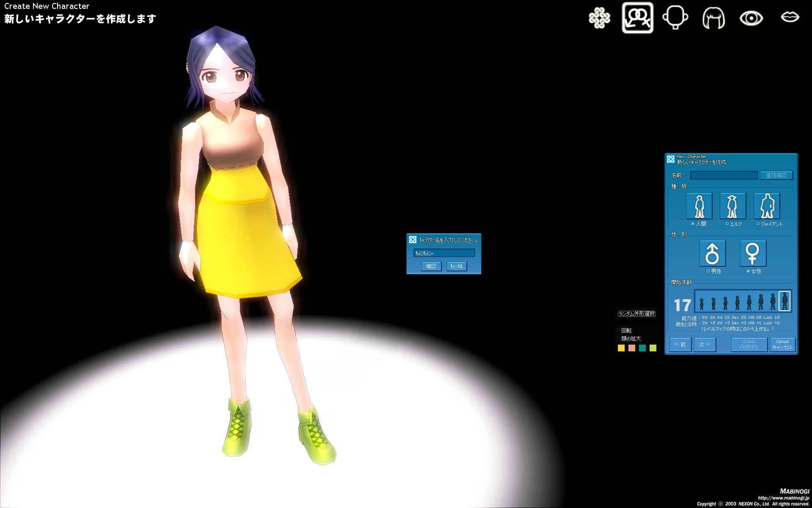
Task: Select the 女性 female radio button
Action: point(748,271)
